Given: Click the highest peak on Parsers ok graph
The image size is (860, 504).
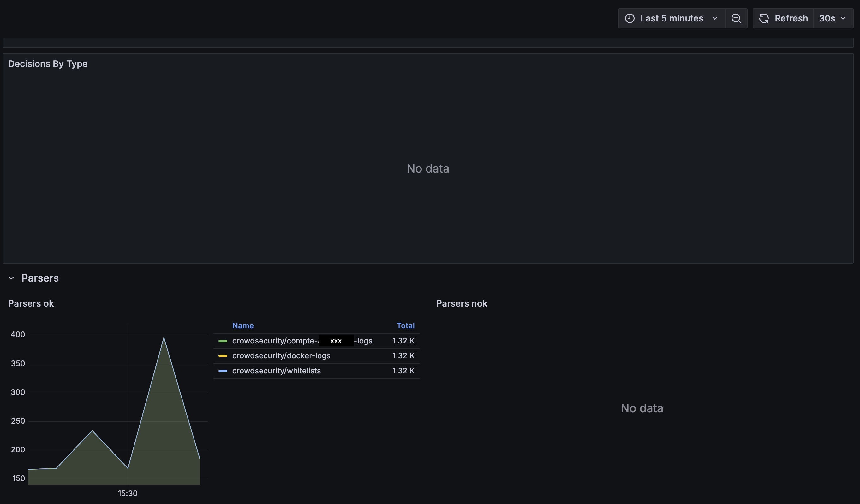Looking at the screenshot, I should coord(164,337).
